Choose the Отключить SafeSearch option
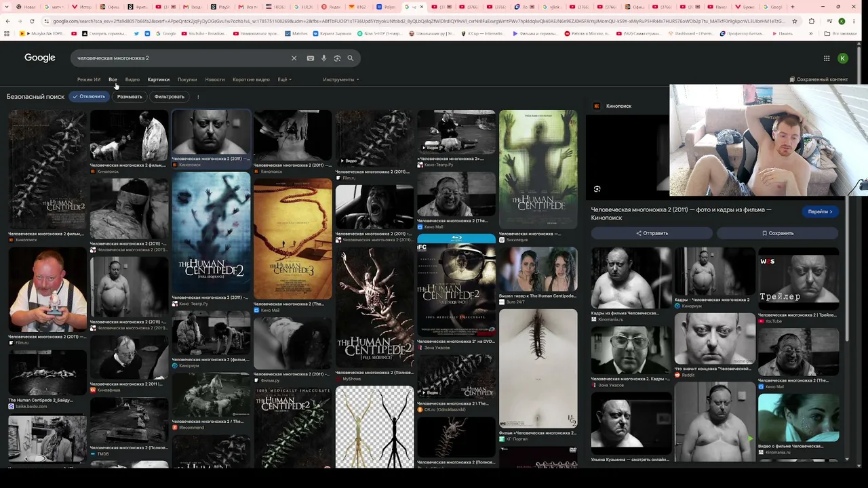The width and height of the screenshot is (868, 488). pos(89,97)
